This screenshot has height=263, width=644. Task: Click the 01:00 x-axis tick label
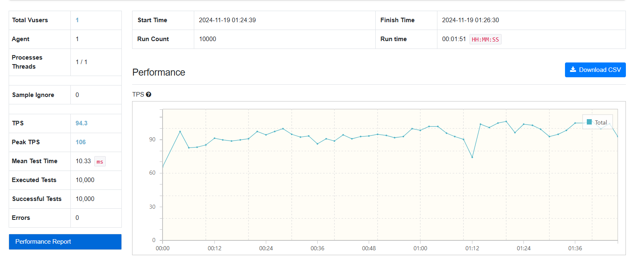tap(420, 248)
